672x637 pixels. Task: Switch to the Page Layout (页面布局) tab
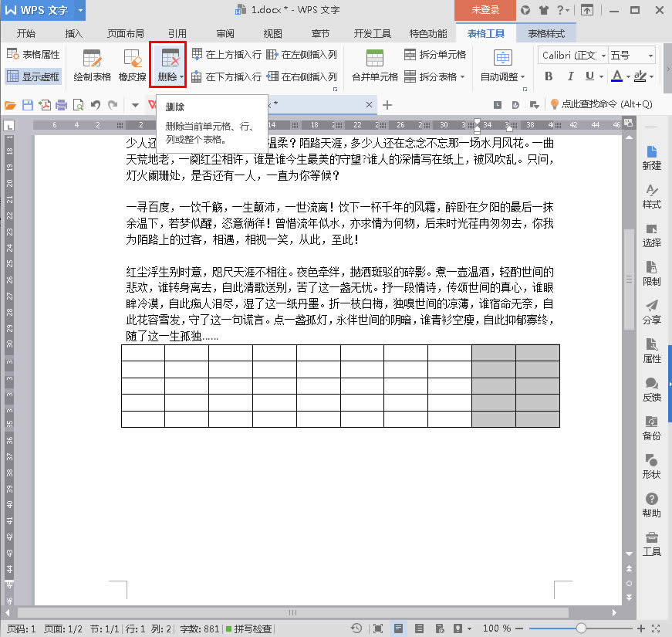point(125,34)
